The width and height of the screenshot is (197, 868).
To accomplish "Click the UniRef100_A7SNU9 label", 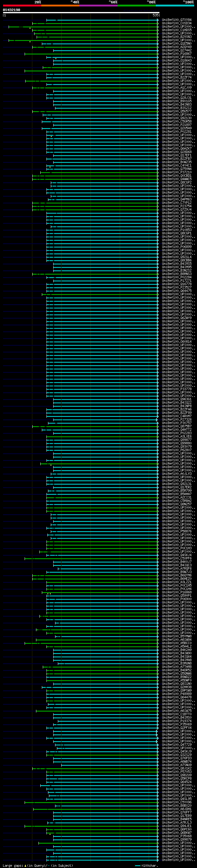I will click(177, 765).
